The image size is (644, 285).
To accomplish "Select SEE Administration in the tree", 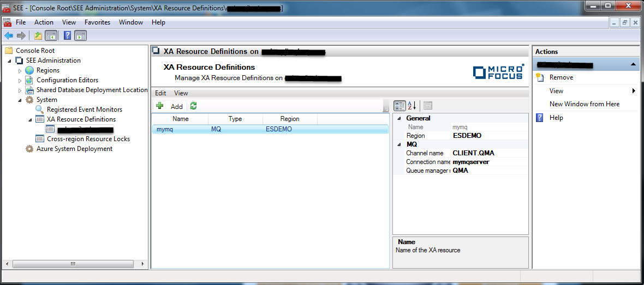I will [53, 60].
